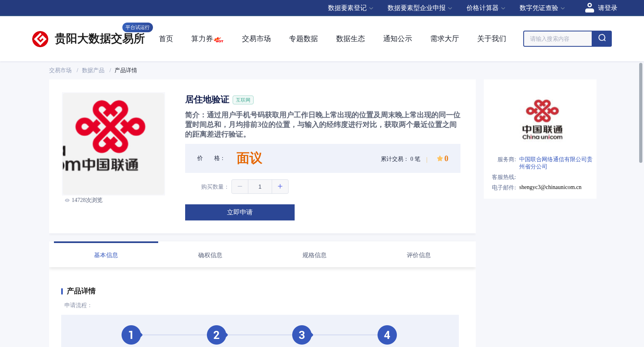
Task: Open the 通知公示 nav item
Action: [398, 39]
